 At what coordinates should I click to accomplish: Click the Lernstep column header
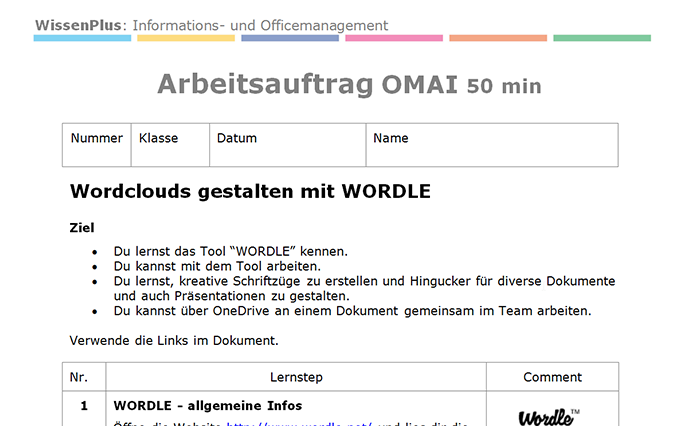coord(296,377)
